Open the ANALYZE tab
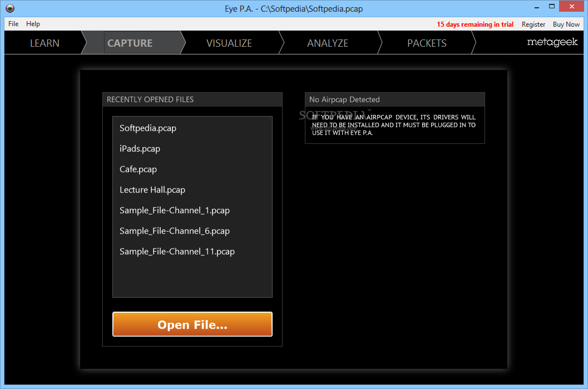The image size is (588, 389). point(328,43)
